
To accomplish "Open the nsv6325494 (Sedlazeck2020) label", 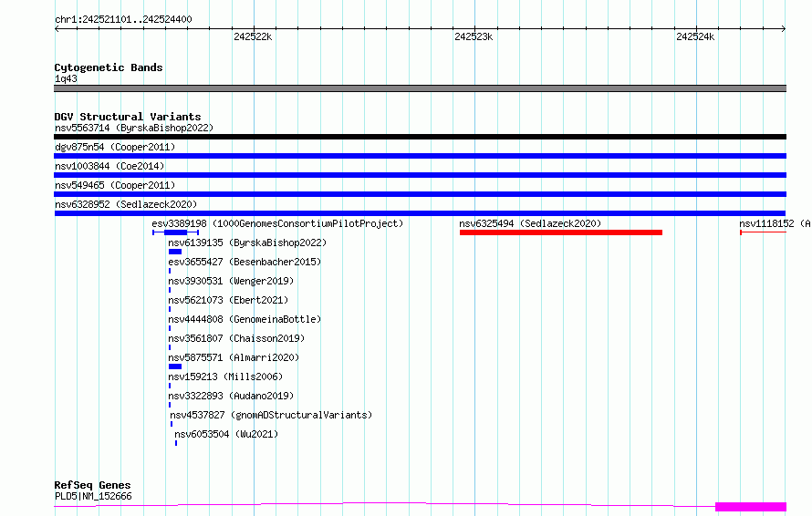I will 530,223.
